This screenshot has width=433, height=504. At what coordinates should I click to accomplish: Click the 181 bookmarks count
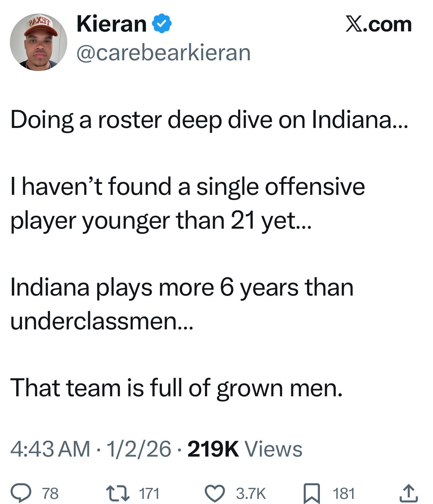(344, 493)
